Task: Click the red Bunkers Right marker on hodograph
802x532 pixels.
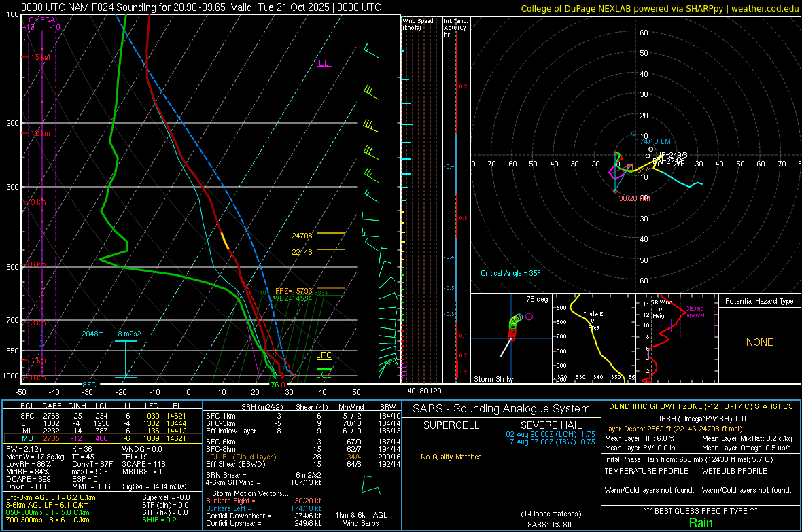Action: click(x=615, y=191)
